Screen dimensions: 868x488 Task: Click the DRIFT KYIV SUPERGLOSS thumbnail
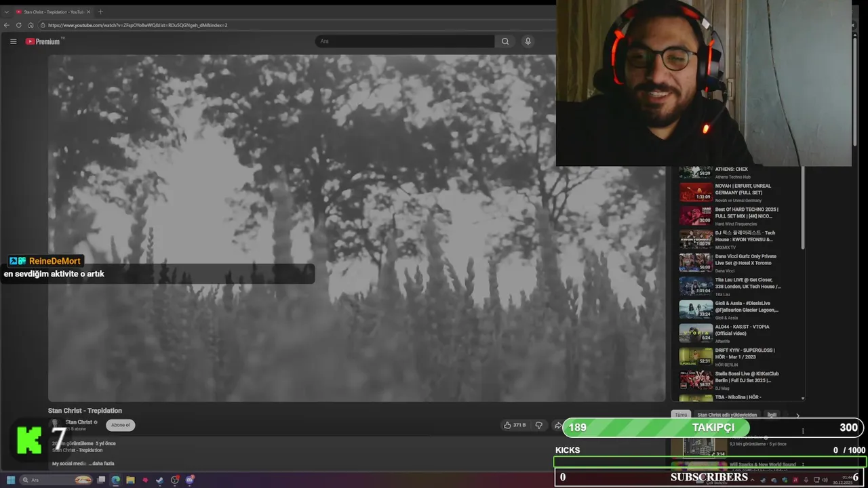[x=696, y=357]
